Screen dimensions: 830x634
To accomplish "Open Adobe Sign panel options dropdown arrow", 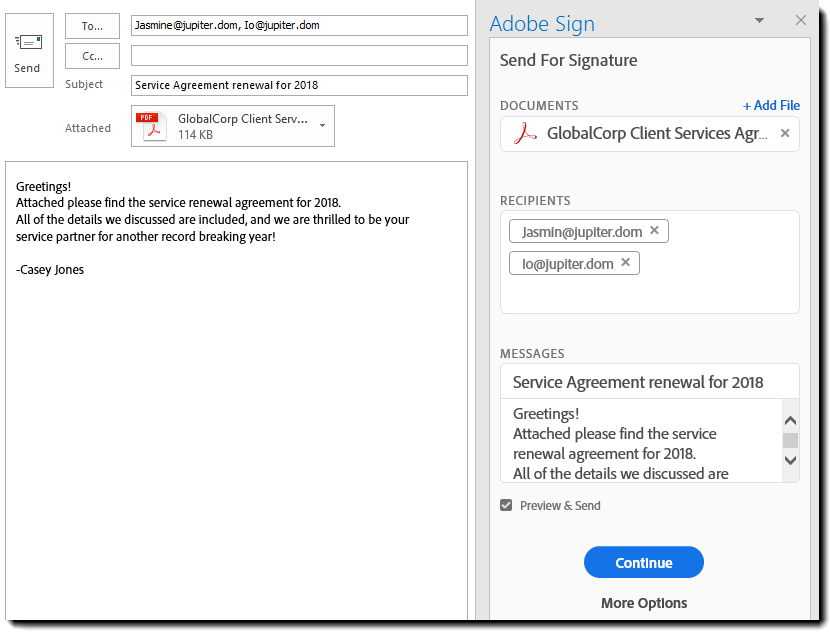I will 759,21.
